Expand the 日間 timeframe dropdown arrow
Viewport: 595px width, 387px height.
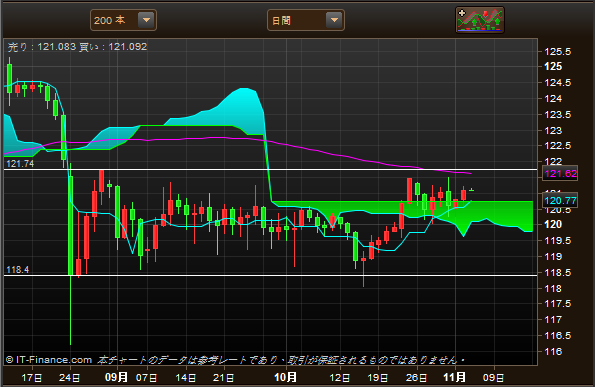pos(334,20)
